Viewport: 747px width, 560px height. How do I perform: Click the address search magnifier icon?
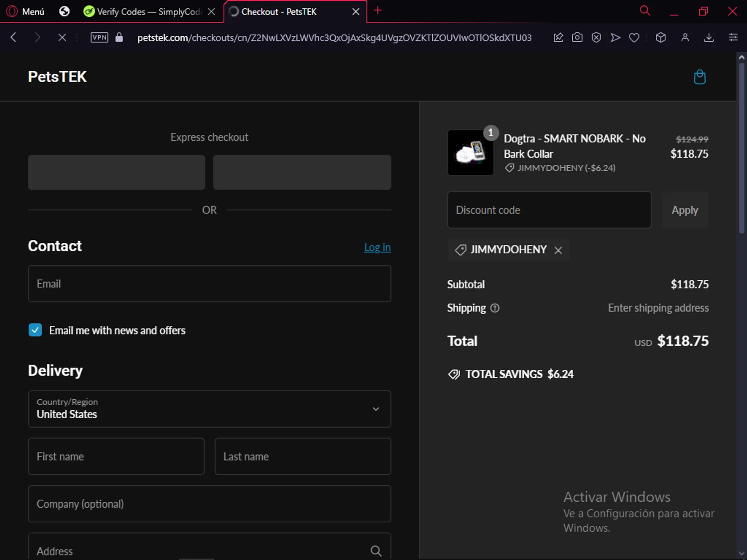(x=376, y=551)
